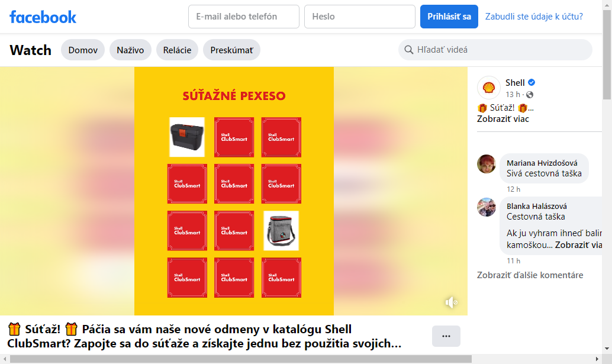Open the Domov tab
Viewport: 612px width, 364px height.
pos(83,50)
